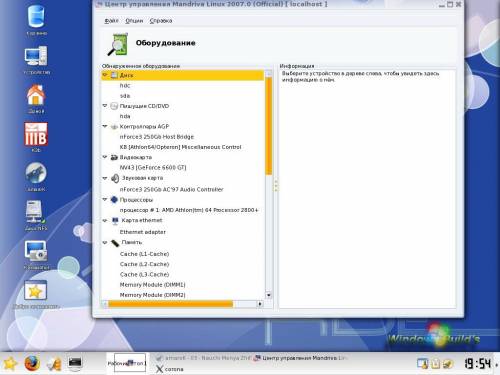Switch to the Mandriva Control Center taskbar entry
This screenshot has width=500, height=375.
[x=301, y=358]
